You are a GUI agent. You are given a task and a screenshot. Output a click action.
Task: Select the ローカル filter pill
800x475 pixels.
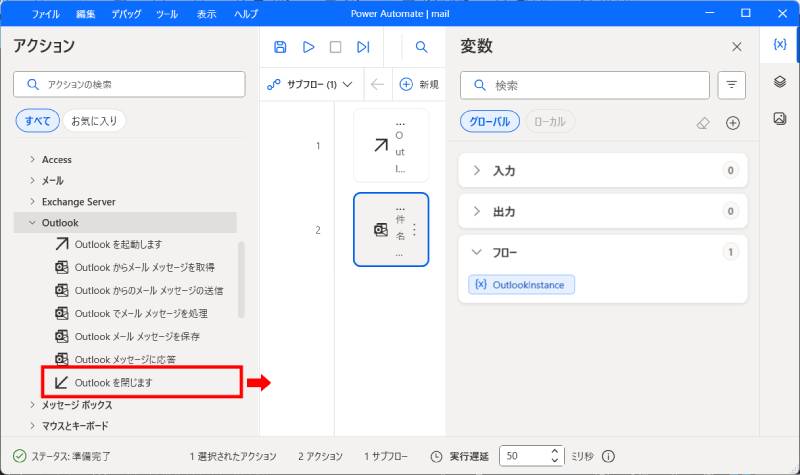tap(549, 122)
